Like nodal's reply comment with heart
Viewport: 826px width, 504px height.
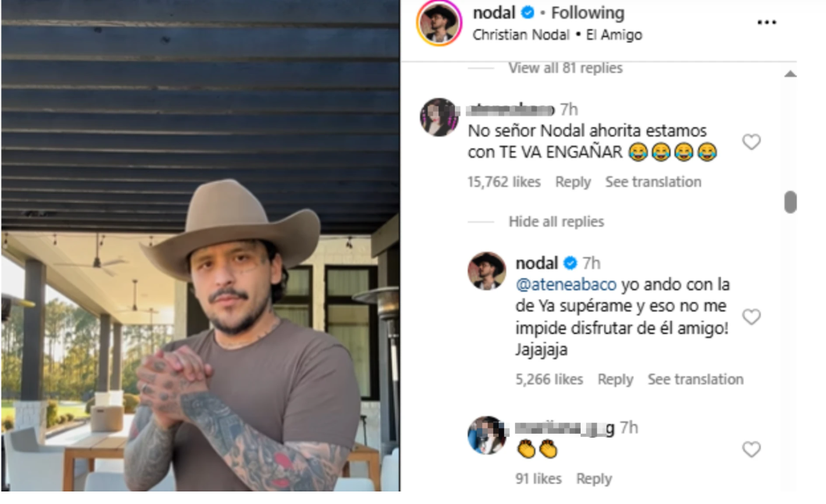[x=751, y=316]
